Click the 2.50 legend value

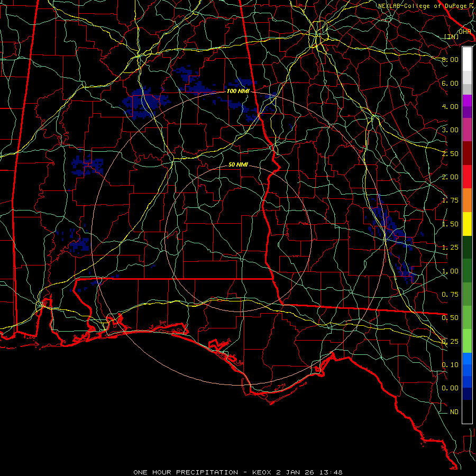tap(450, 153)
